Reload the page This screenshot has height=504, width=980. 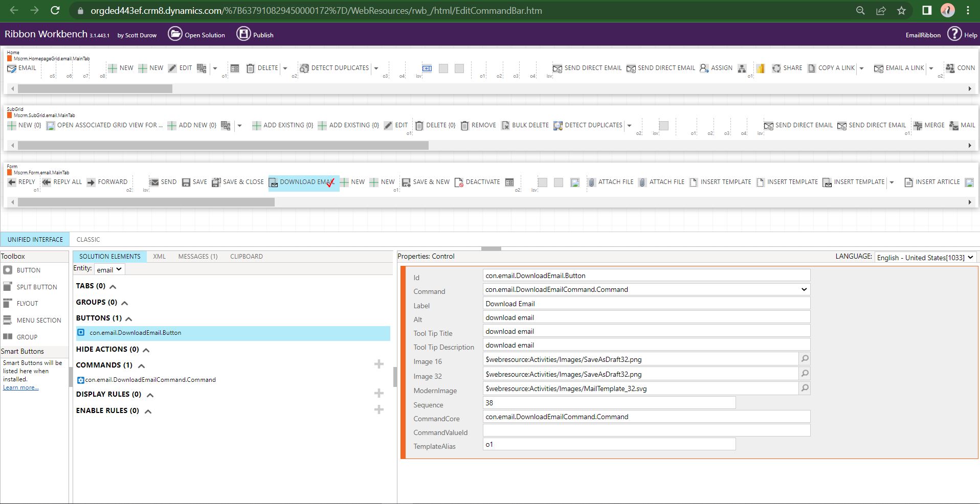point(55,10)
